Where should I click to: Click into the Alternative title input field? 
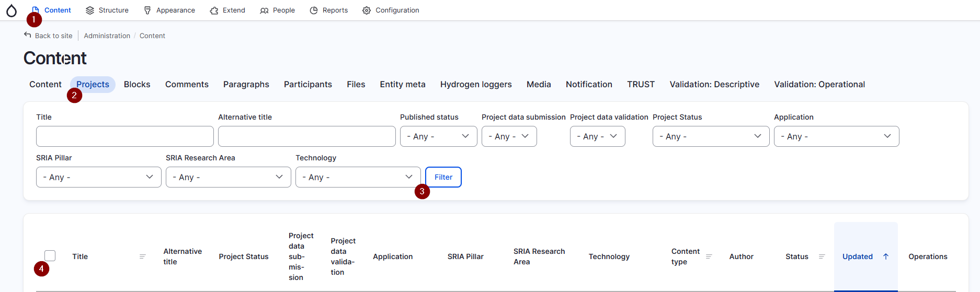307,136
